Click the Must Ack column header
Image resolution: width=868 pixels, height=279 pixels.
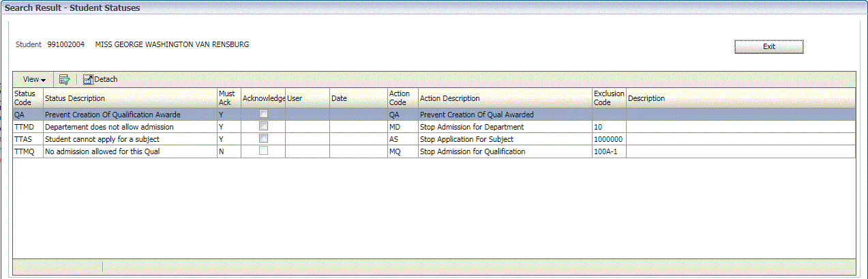click(229, 98)
